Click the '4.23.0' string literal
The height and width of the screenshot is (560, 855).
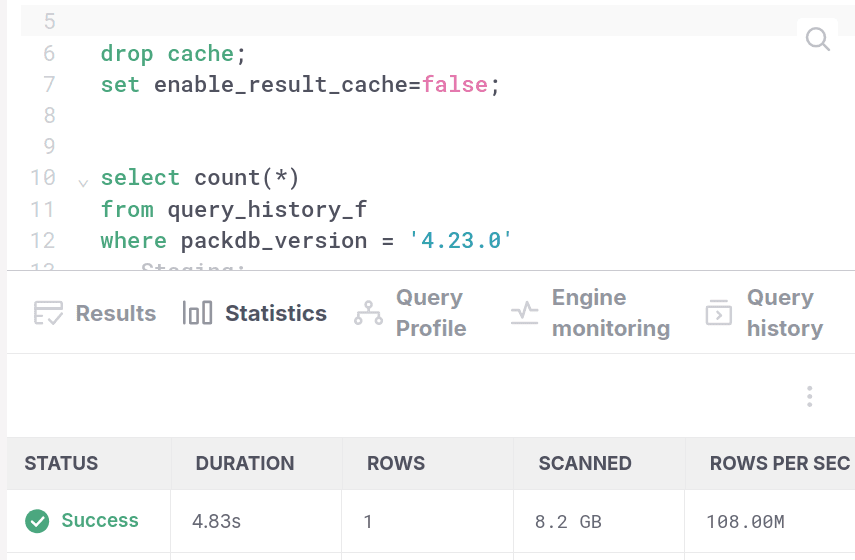pos(461,240)
